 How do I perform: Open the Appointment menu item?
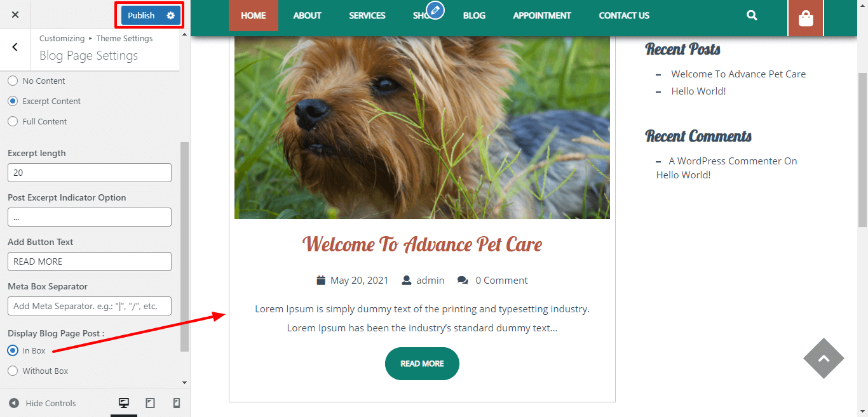pyautogui.click(x=542, y=15)
